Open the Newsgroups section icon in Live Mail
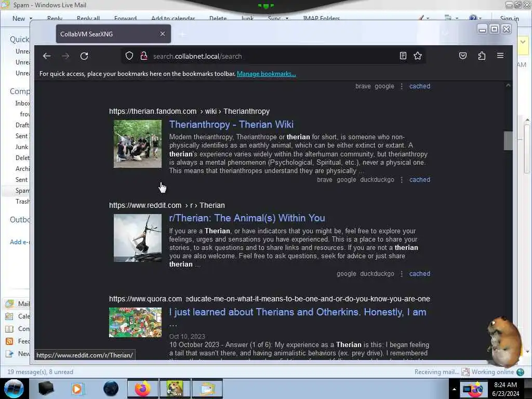The width and height of the screenshot is (532, 399). [x=9, y=354]
